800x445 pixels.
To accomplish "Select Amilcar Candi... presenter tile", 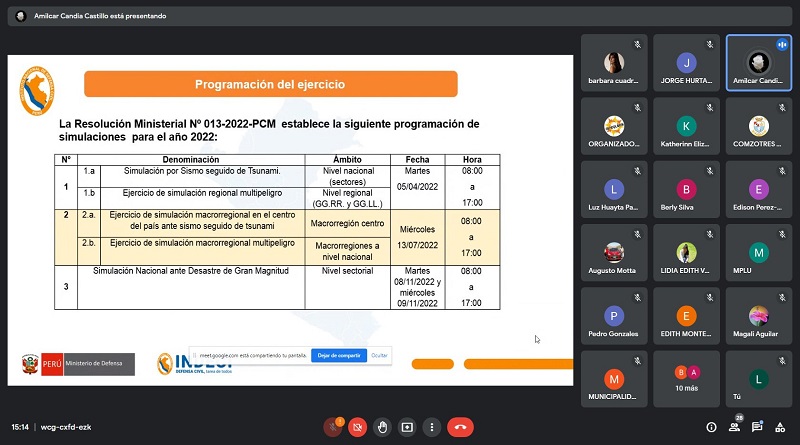I will tap(759, 62).
